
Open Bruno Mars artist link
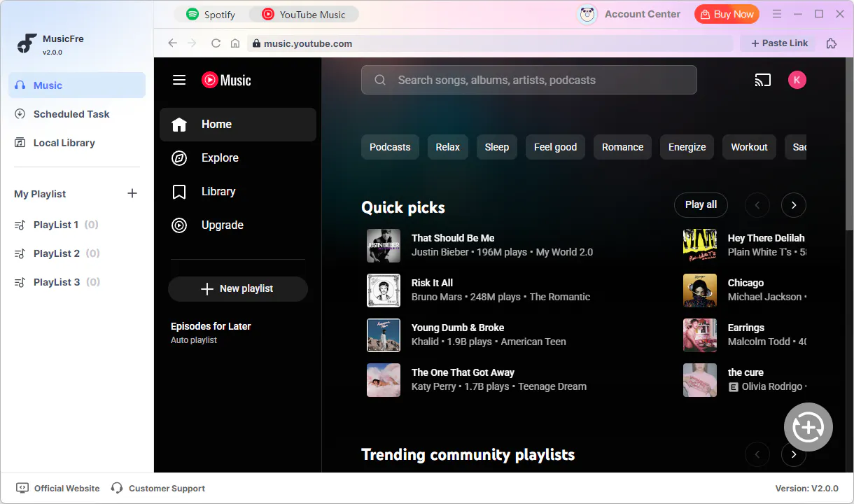(437, 297)
